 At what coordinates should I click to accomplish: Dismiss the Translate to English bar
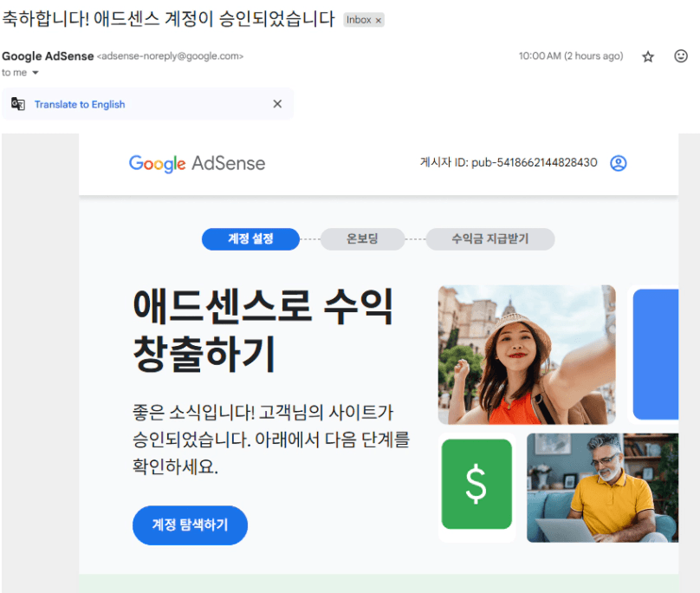(277, 104)
